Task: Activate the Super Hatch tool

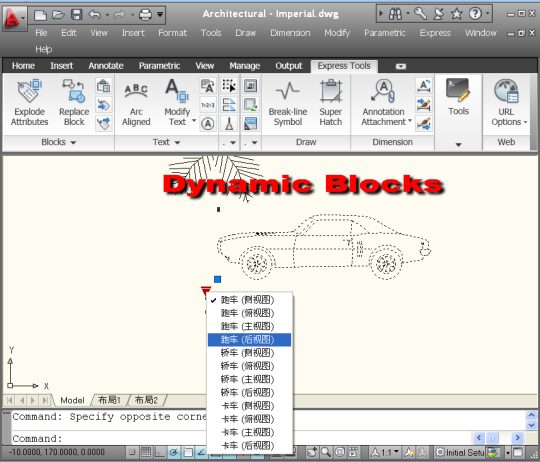Action: click(331, 103)
